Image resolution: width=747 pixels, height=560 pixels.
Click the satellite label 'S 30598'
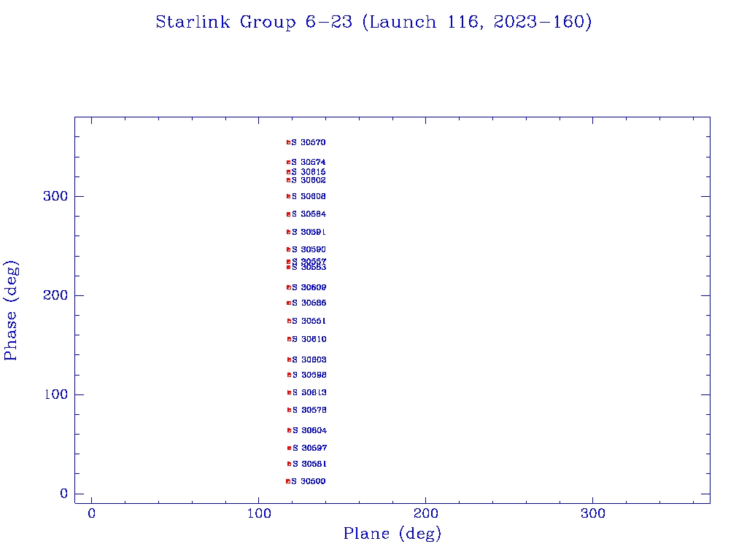(309, 375)
